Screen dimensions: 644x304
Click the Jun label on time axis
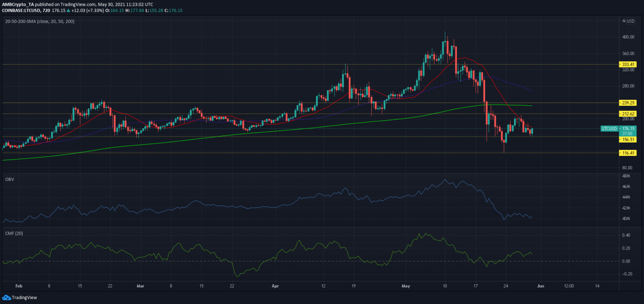540,286
